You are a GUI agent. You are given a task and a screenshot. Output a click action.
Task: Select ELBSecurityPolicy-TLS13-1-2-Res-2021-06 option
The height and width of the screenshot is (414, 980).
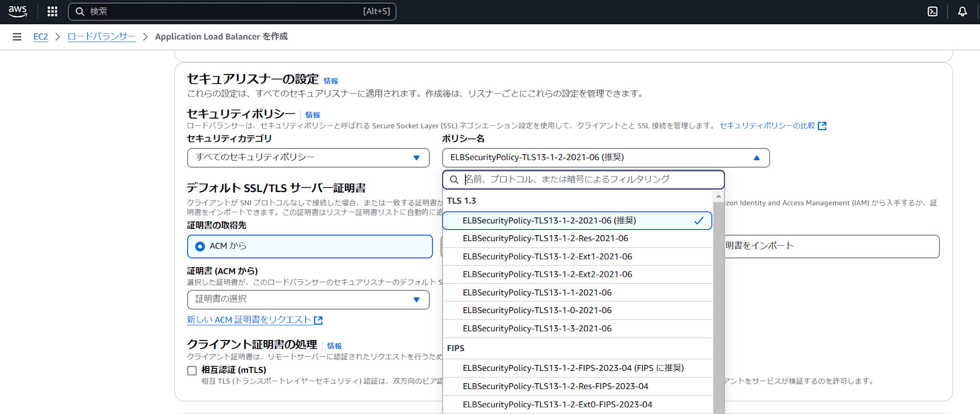click(x=577, y=239)
